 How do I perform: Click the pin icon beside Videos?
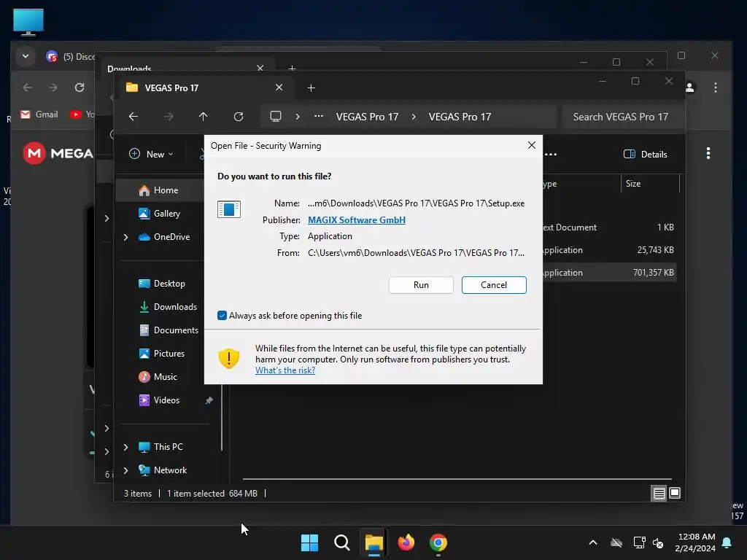pos(209,400)
